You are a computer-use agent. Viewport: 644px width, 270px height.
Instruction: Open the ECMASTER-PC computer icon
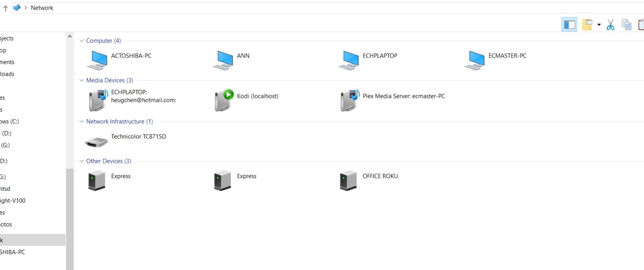coord(475,61)
